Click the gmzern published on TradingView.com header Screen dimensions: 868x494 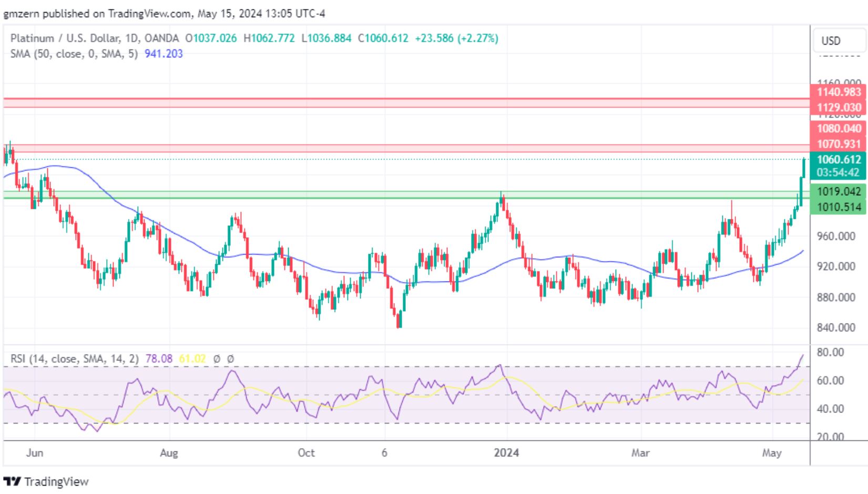(164, 14)
